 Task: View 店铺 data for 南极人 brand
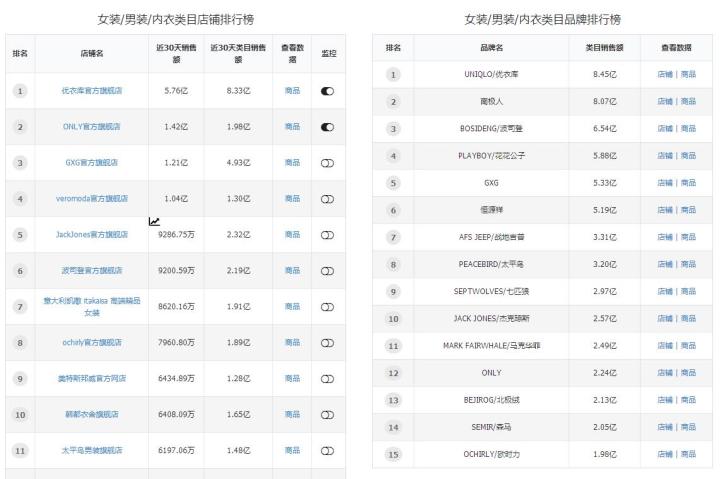(x=665, y=101)
